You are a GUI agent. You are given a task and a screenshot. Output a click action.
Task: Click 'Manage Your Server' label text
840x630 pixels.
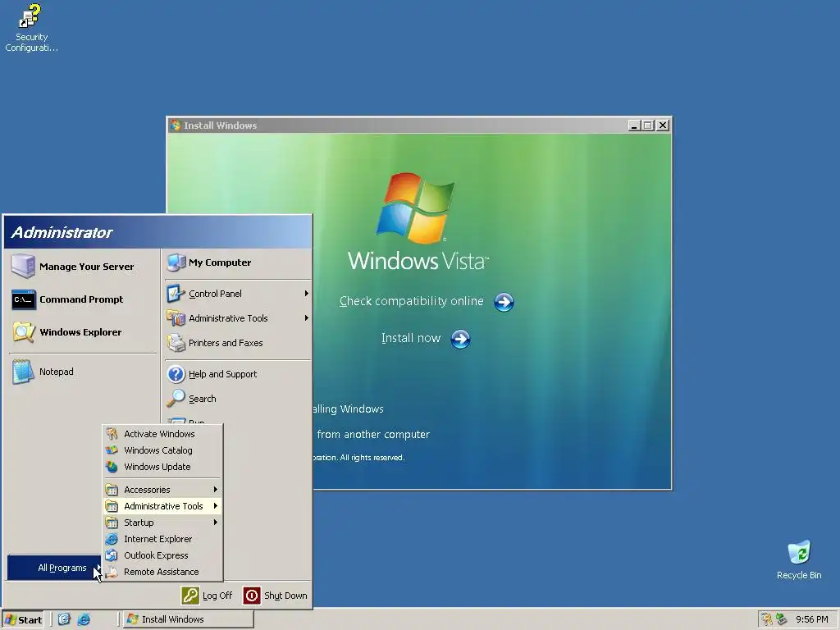87,267
